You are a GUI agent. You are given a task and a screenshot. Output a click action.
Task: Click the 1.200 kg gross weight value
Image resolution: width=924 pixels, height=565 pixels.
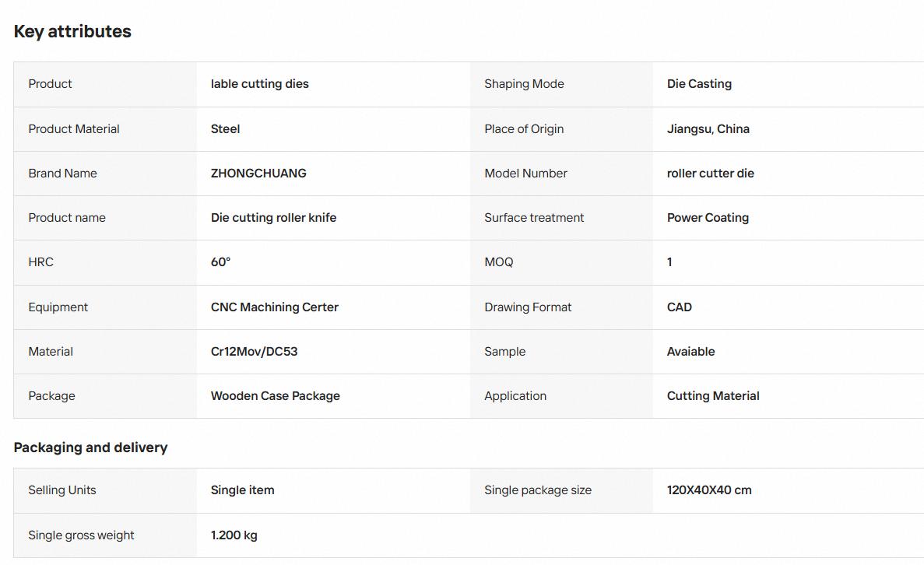click(234, 535)
